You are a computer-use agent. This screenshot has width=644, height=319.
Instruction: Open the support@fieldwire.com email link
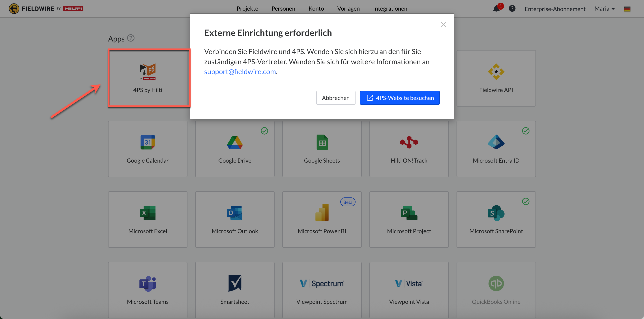click(x=240, y=72)
